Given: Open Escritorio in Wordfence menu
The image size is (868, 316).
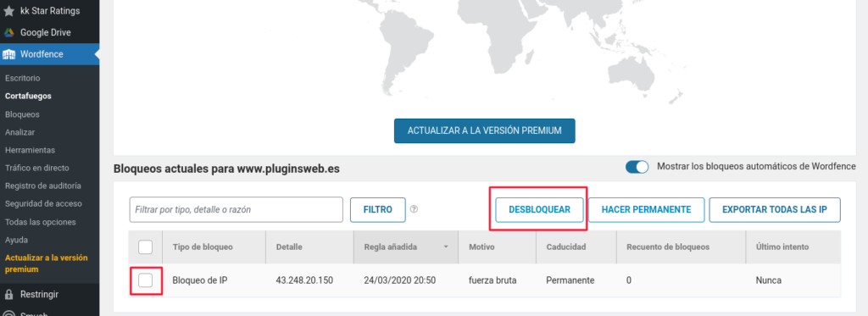Looking at the screenshot, I should coord(23,78).
